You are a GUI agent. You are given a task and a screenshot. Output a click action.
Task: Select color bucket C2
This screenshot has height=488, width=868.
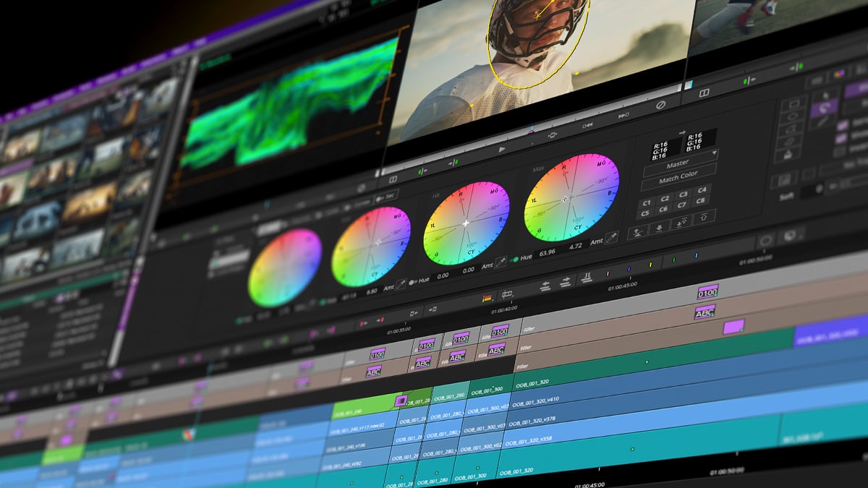click(665, 199)
